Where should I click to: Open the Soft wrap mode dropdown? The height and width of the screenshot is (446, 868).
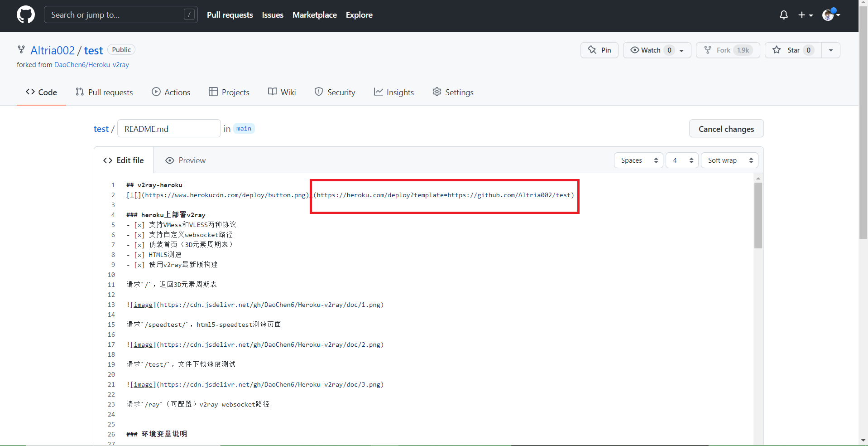[x=729, y=160]
